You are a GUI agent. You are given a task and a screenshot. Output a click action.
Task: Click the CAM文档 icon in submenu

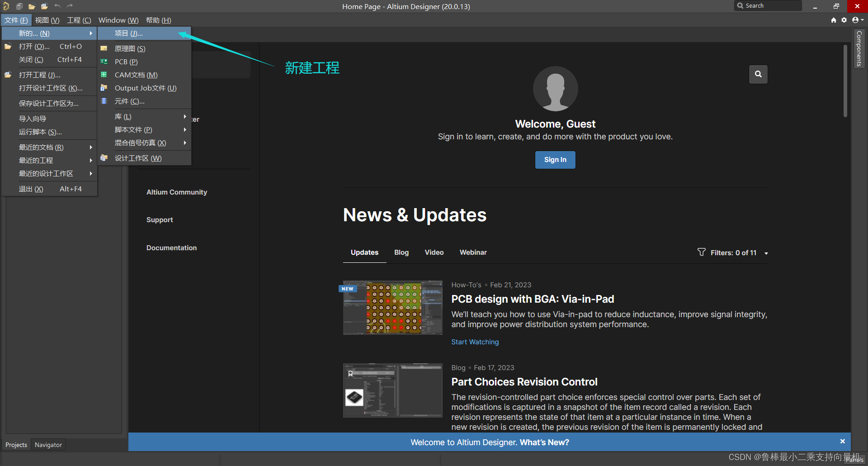tap(104, 75)
